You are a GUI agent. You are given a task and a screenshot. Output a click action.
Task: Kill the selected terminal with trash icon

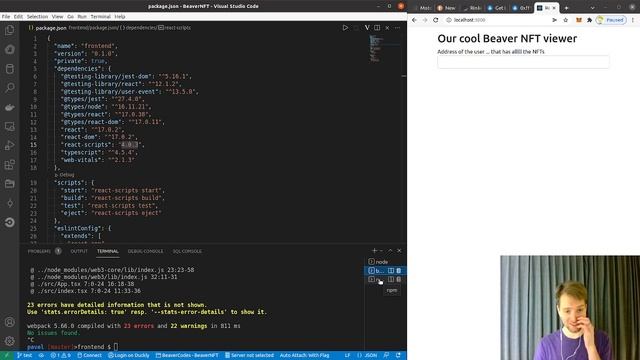click(x=399, y=270)
